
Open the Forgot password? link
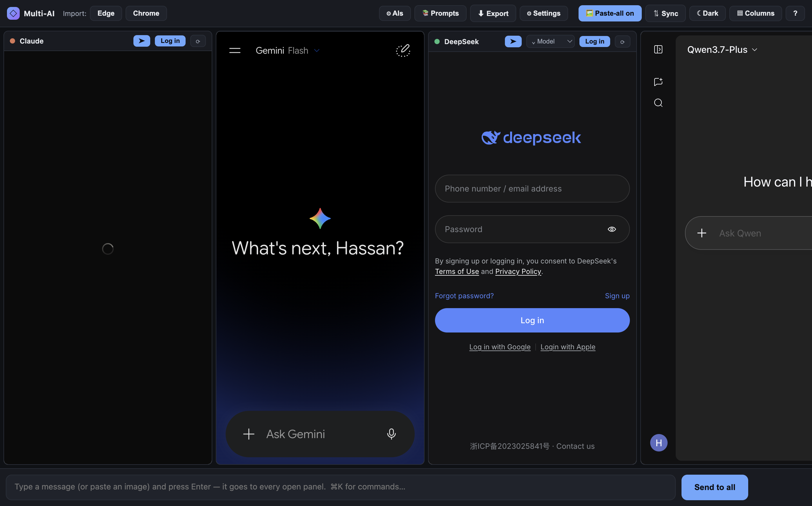point(464,296)
